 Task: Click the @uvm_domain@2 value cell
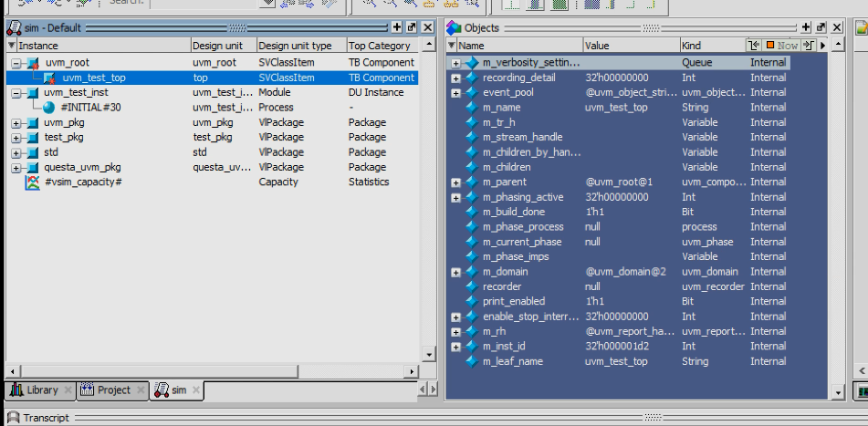point(625,272)
